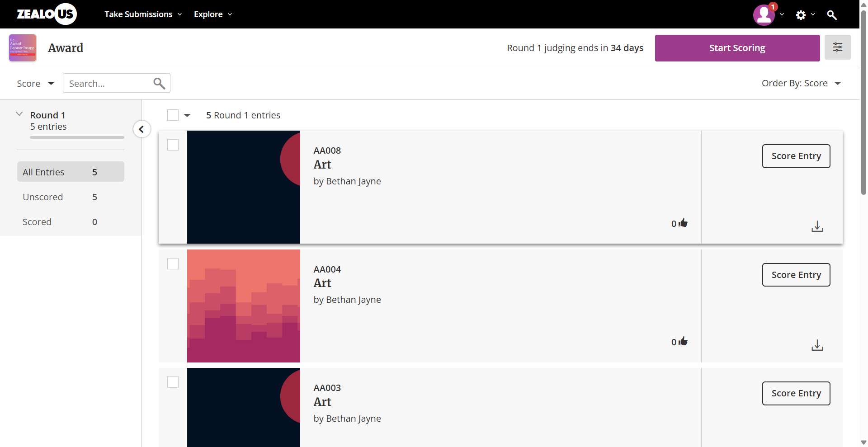The image size is (868, 447).
Task: Expand the Score filter dropdown
Action: [x=35, y=84]
